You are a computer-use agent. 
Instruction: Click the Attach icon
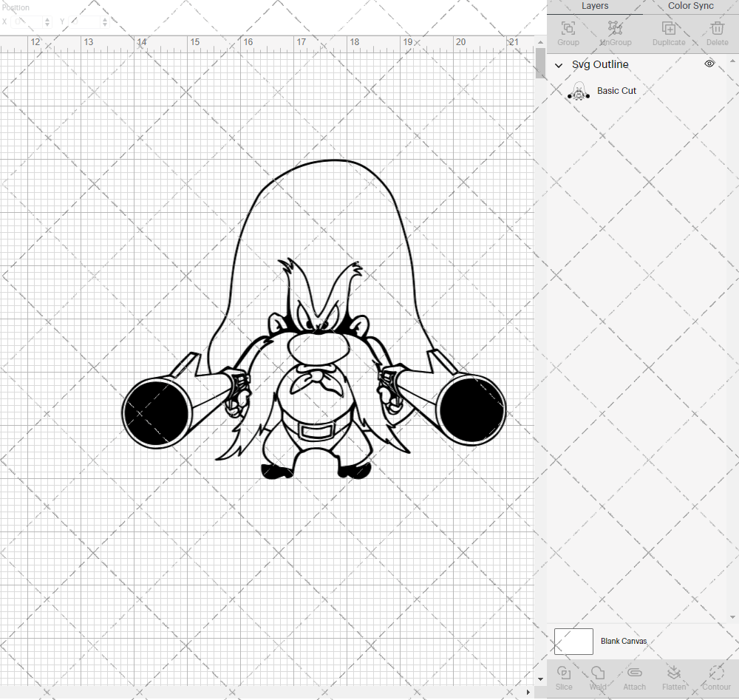(634, 676)
